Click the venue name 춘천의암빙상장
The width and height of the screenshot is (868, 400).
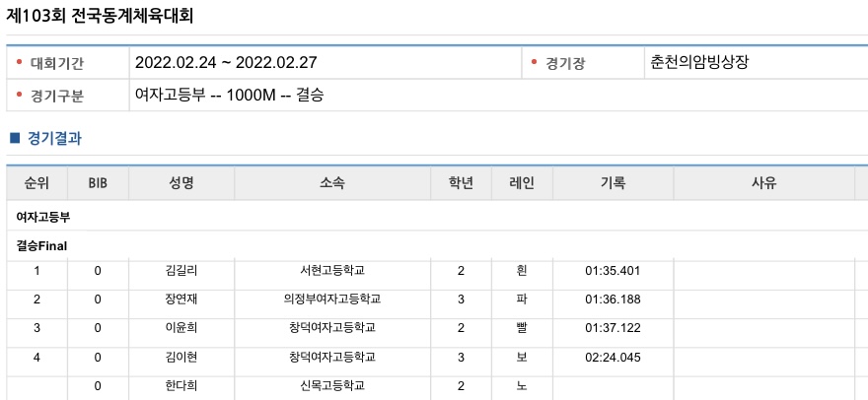click(x=699, y=62)
